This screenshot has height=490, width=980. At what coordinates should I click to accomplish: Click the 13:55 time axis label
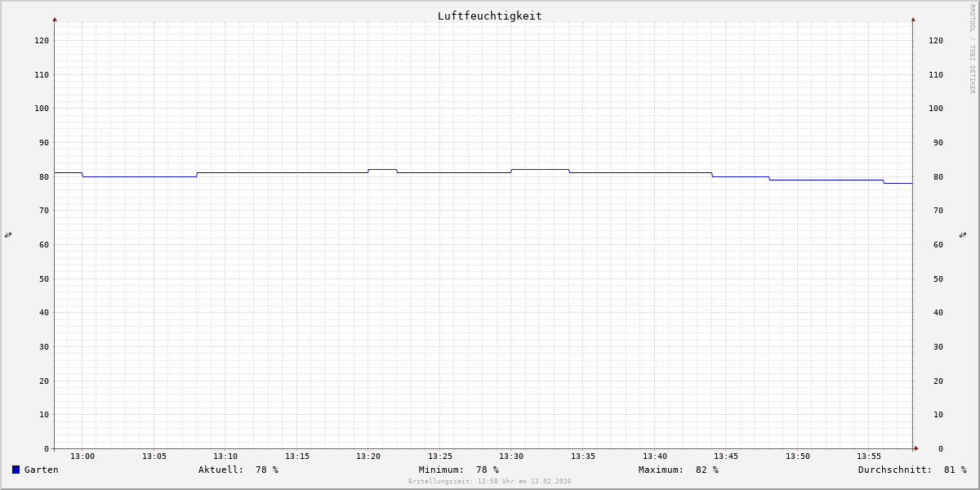(869, 457)
